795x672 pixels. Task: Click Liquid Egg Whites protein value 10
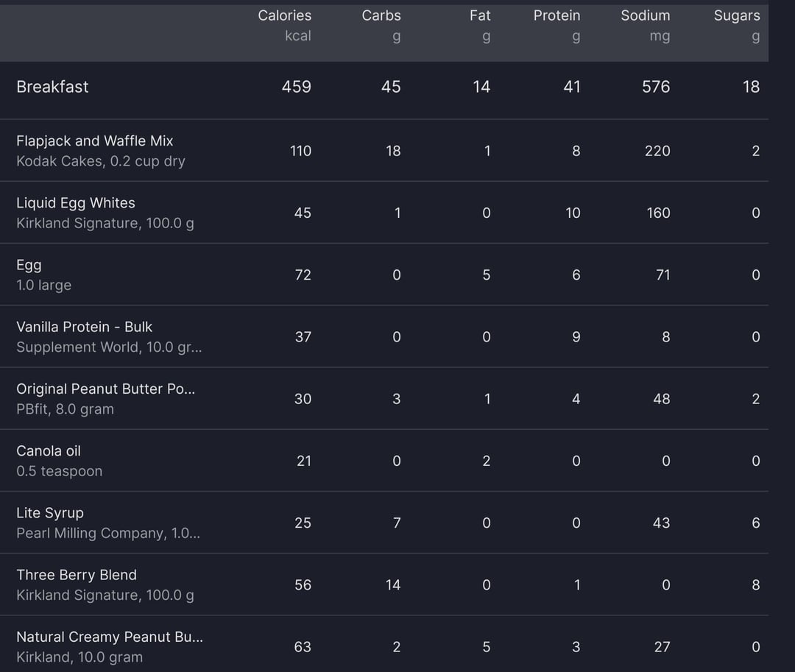[x=573, y=213]
